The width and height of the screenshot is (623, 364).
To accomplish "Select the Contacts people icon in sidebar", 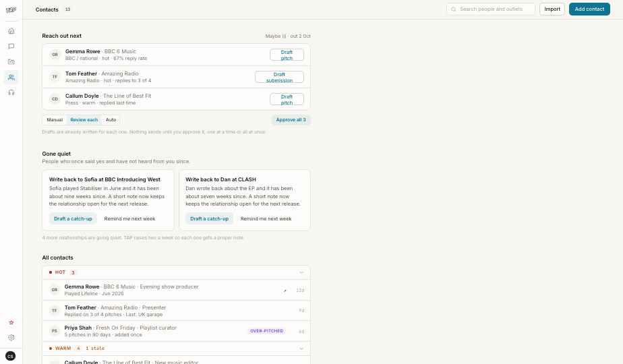I will (11, 77).
